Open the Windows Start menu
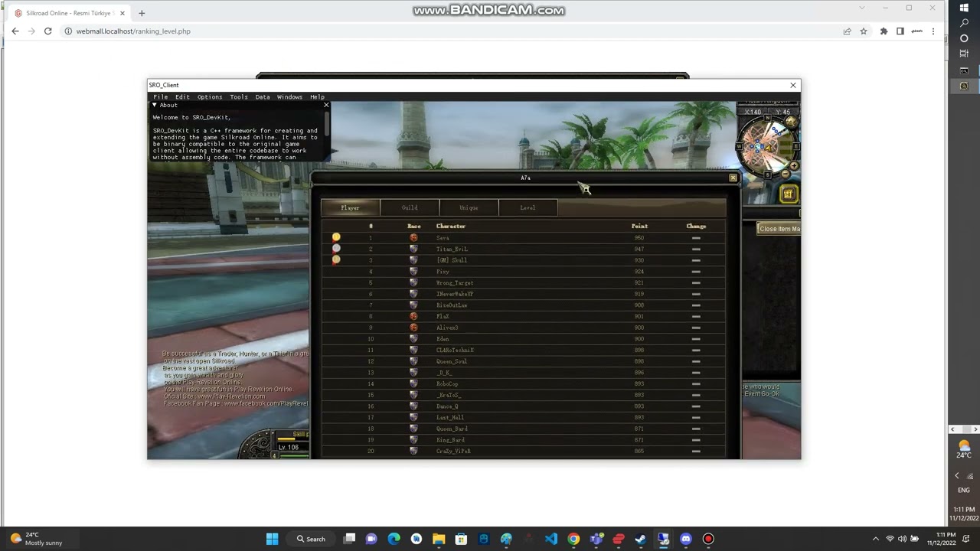 [x=272, y=539]
